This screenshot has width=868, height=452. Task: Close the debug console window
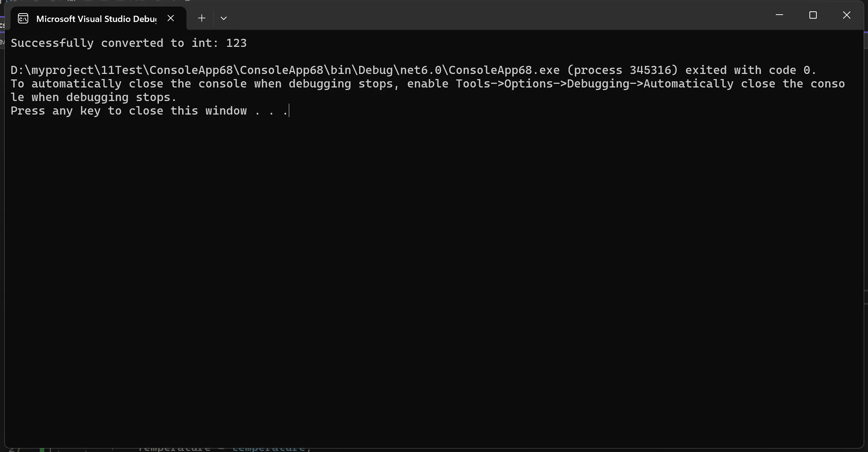846,15
